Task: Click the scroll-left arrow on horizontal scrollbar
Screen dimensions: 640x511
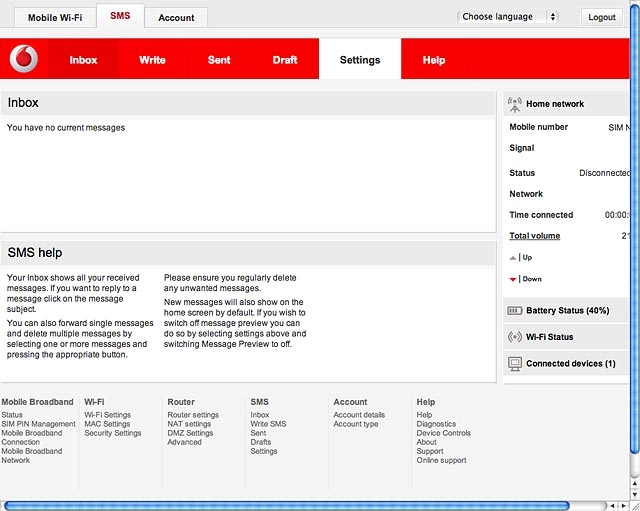Action: coord(613,506)
